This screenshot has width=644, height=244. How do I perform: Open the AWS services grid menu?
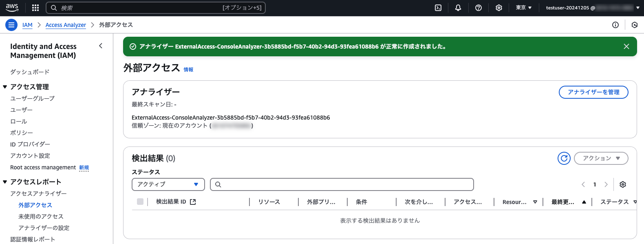(x=35, y=8)
